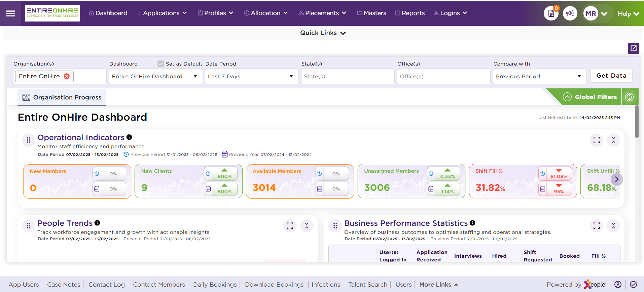Open the Compare with dropdown
Viewport: 644px width, 292px height.
point(539,77)
